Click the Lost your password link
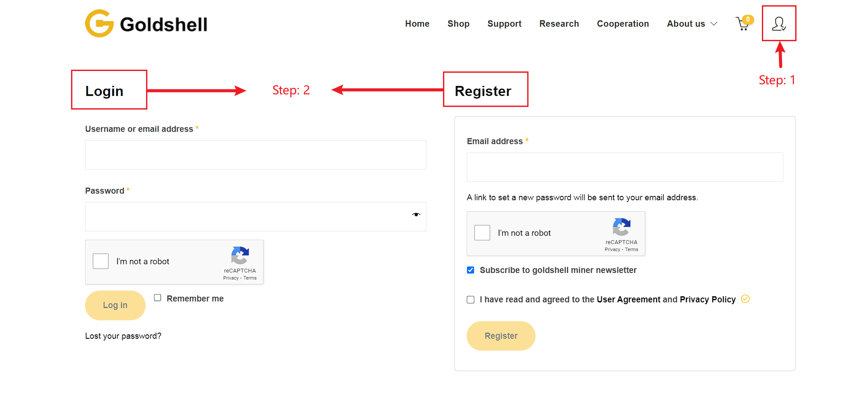 (123, 336)
